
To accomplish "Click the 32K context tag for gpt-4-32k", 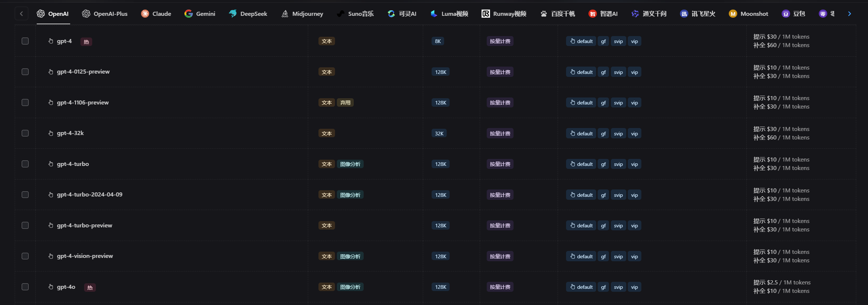I will pos(439,134).
